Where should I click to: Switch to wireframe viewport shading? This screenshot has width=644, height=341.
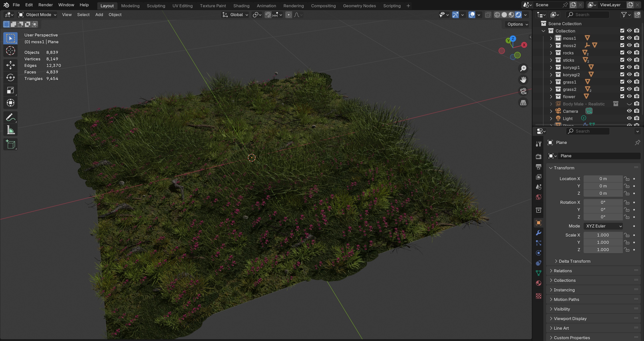(497, 15)
